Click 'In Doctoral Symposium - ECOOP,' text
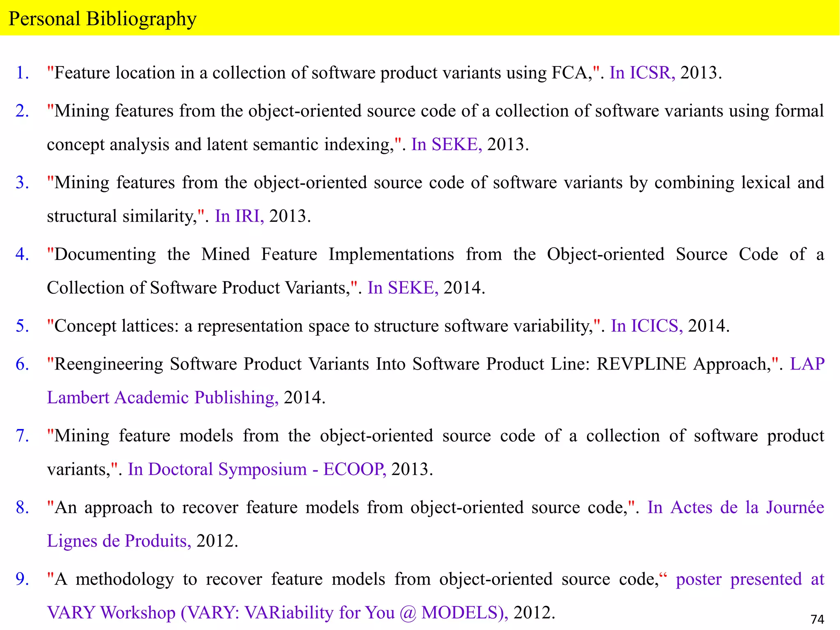 (257, 469)
